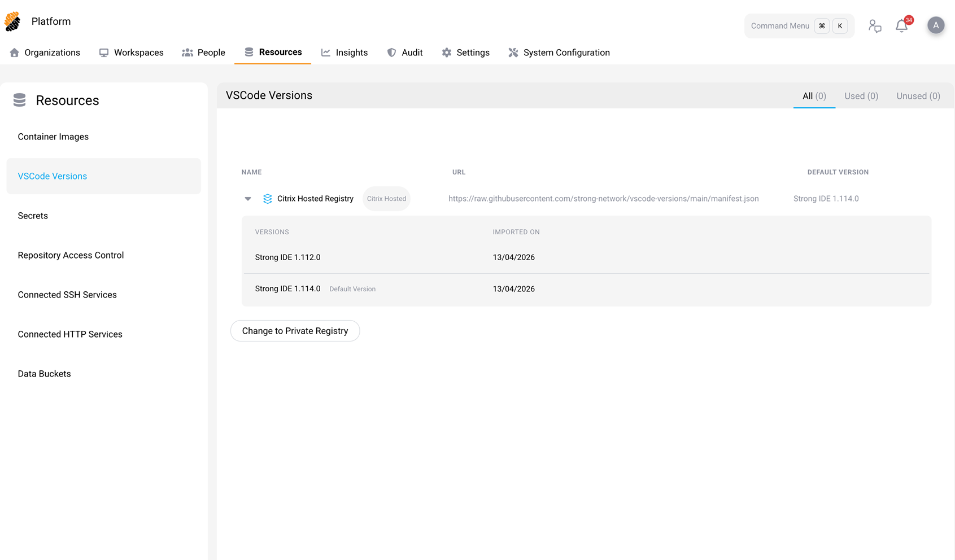Screen dimensions: 955x560
Task: Open the Command Menu search
Action: click(x=799, y=26)
